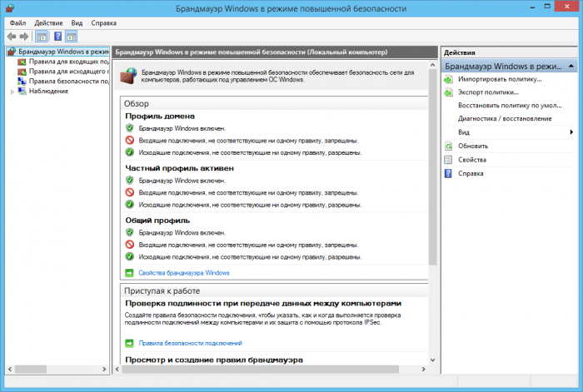This screenshot has width=583, height=392.
Task: Click 'Импортировать политику...' action
Action: tap(500, 79)
